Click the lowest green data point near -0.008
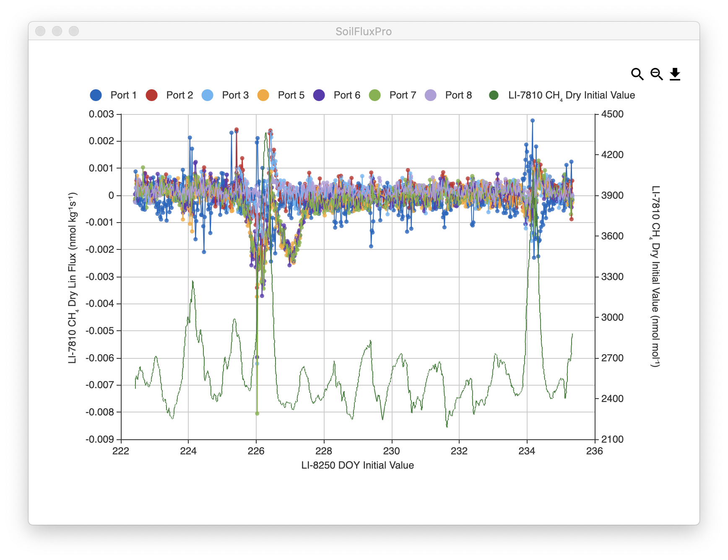 pos(257,413)
